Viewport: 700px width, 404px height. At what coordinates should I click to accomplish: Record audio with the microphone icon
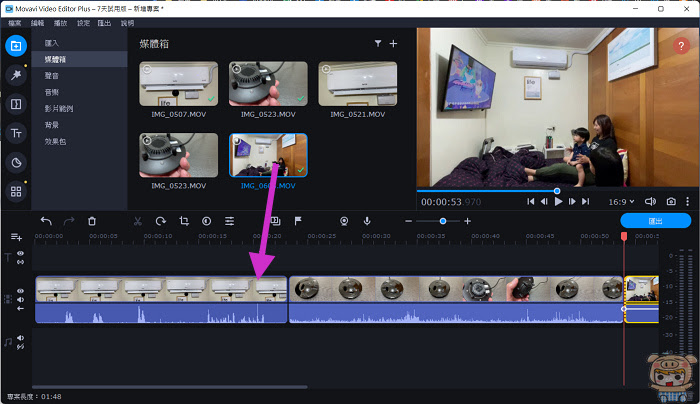(367, 221)
